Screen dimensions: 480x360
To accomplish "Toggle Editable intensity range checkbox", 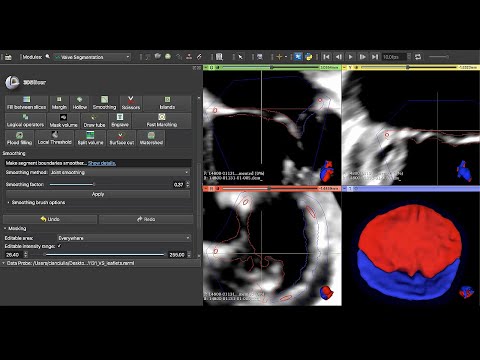I will tap(59, 246).
